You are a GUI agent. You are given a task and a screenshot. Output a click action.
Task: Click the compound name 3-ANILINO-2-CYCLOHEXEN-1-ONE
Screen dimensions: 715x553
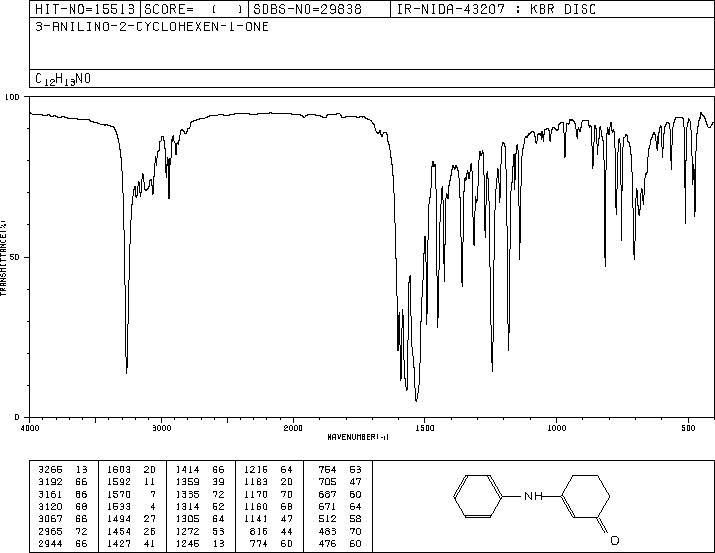point(152,26)
